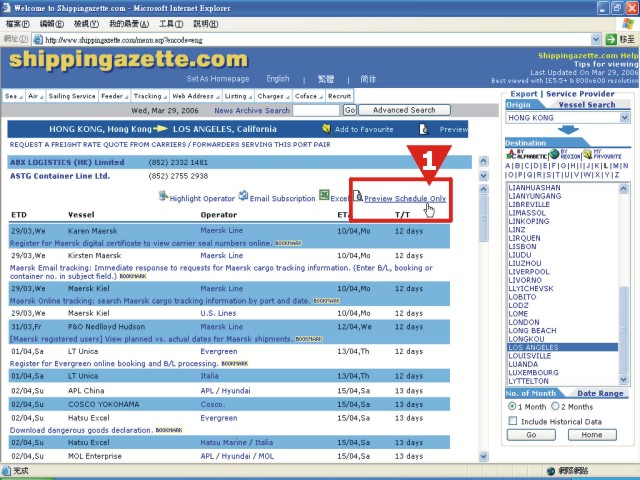Open the address bar URL dropdown
The image size is (640, 480).
tap(596, 39)
